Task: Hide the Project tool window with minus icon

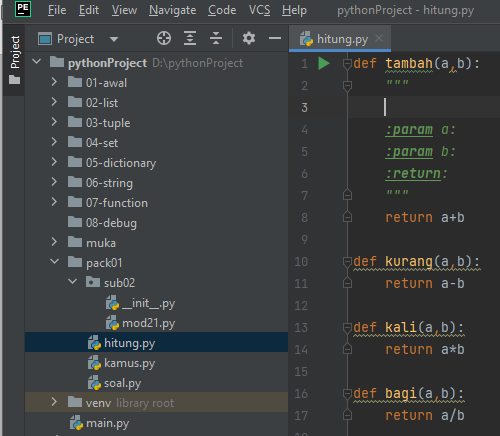Action: coord(275,38)
